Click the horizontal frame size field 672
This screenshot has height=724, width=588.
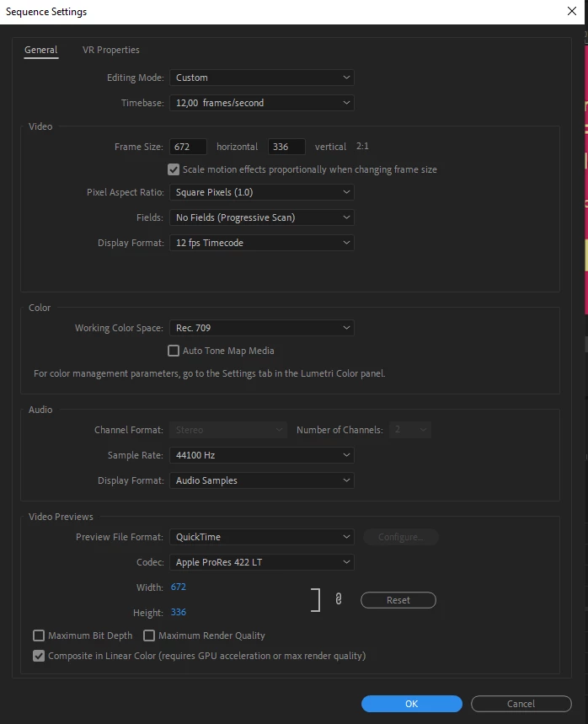[x=188, y=147]
